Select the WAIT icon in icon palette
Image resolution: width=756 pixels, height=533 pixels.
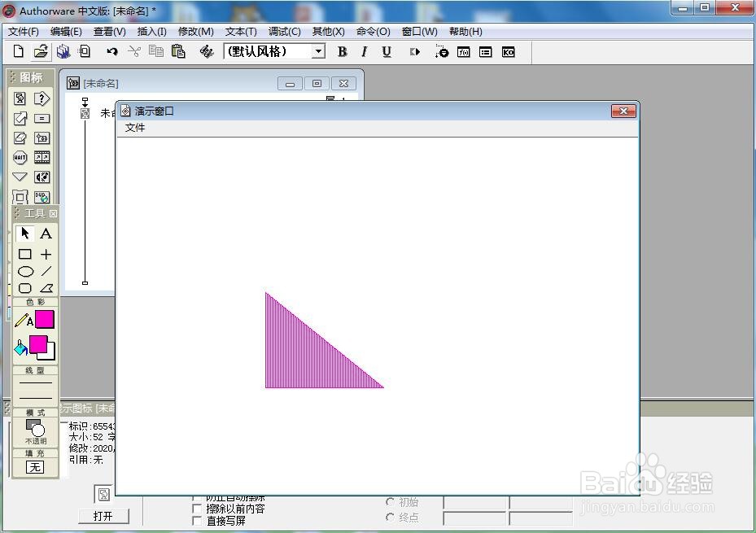pos(20,157)
